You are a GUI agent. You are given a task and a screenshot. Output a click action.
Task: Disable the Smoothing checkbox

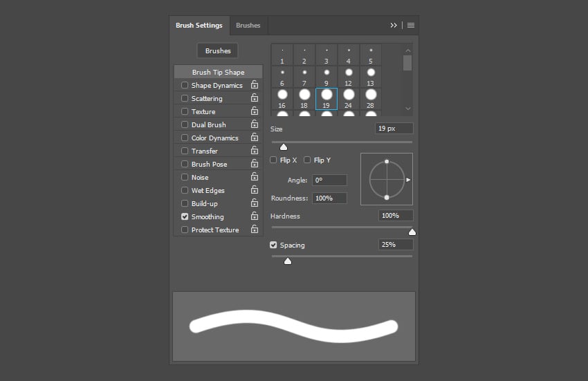(185, 216)
